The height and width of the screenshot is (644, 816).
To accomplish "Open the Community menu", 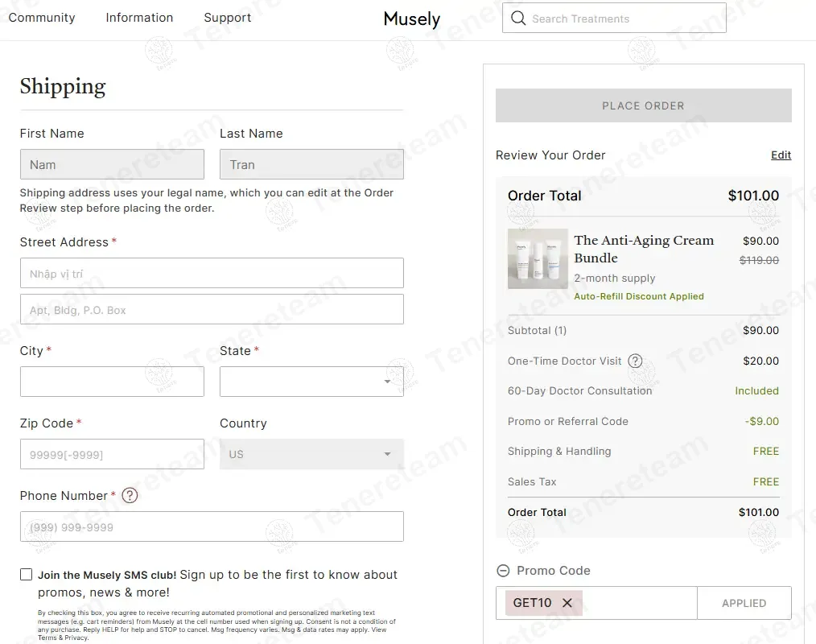I will point(42,18).
